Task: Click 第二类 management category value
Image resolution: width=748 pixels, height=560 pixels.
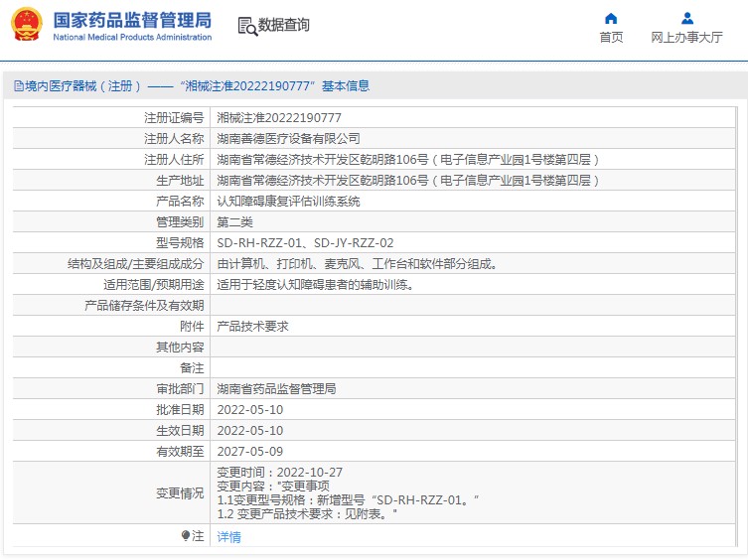Action: 234,221
